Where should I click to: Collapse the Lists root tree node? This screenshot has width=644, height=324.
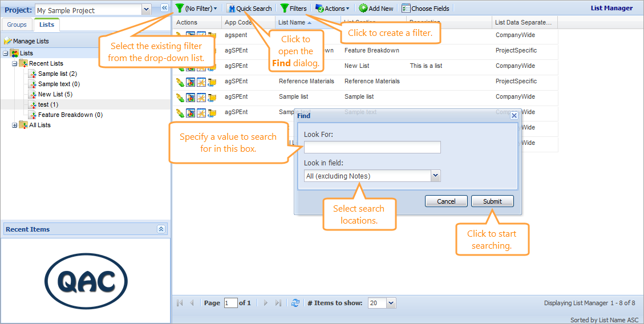pyautogui.click(x=5, y=54)
